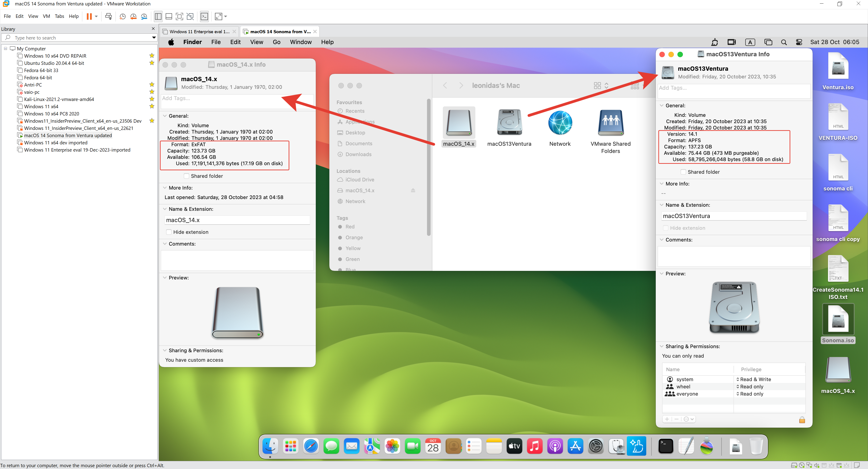
Task: Open Spotlight search in macOS menu bar
Action: 784,42
